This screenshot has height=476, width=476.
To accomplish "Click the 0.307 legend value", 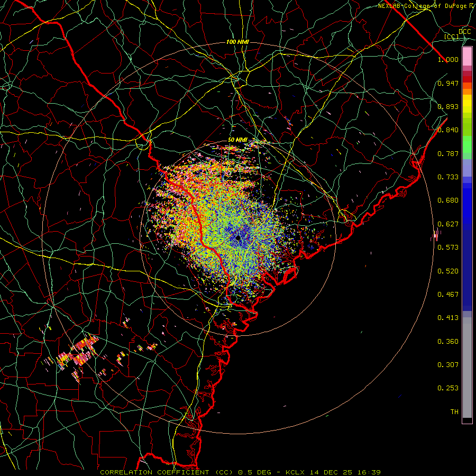I will pos(448,365).
